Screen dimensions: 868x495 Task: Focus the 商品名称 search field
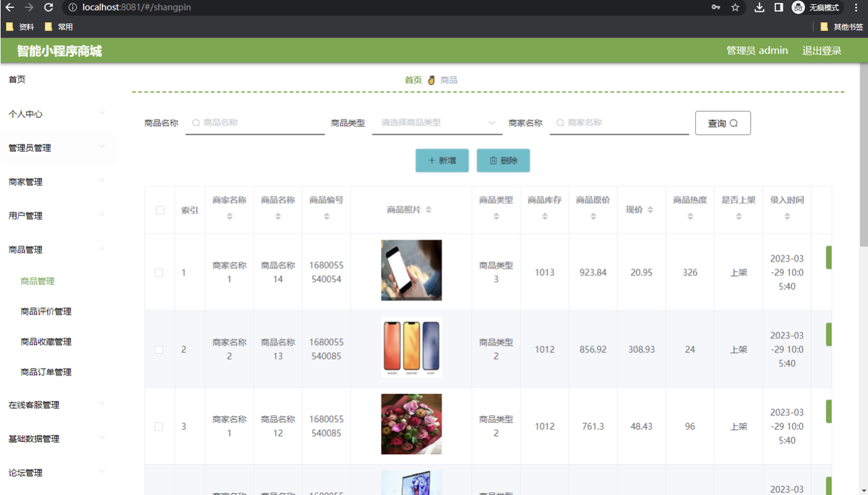[255, 123]
